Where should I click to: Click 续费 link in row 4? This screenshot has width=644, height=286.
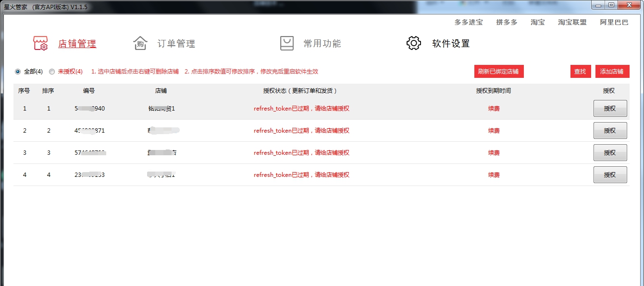(x=494, y=175)
